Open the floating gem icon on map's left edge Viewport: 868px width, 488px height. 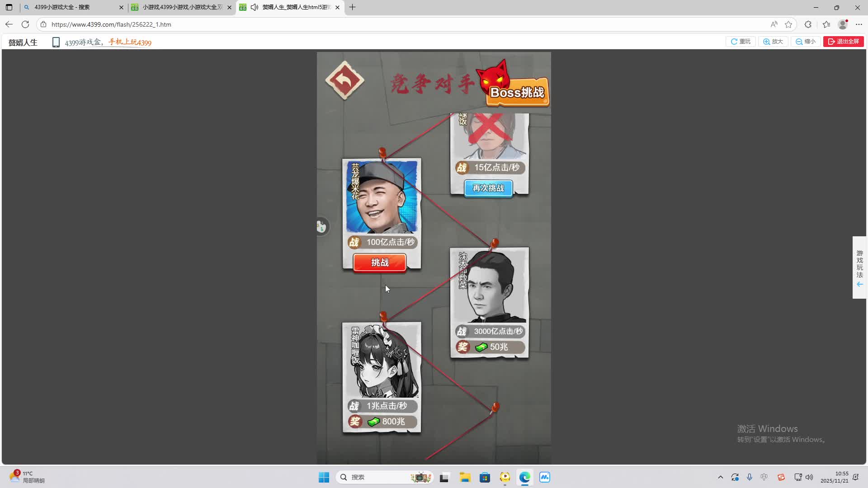pos(322,226)
